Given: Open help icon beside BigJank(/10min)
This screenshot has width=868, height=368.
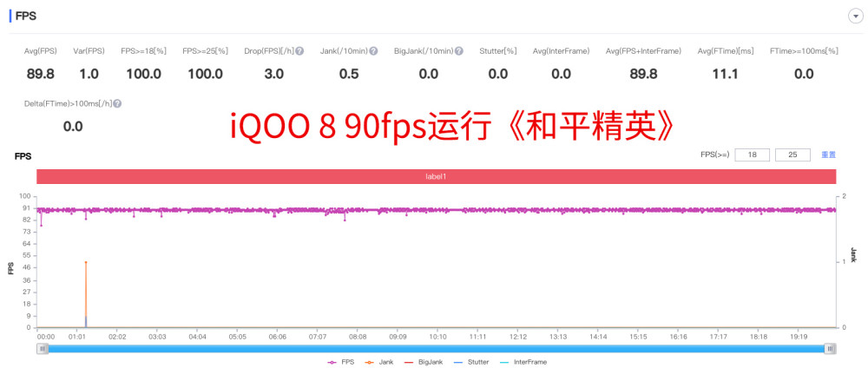Looking at the screenshot, I should pyautogui.click(x=459, y=51).
